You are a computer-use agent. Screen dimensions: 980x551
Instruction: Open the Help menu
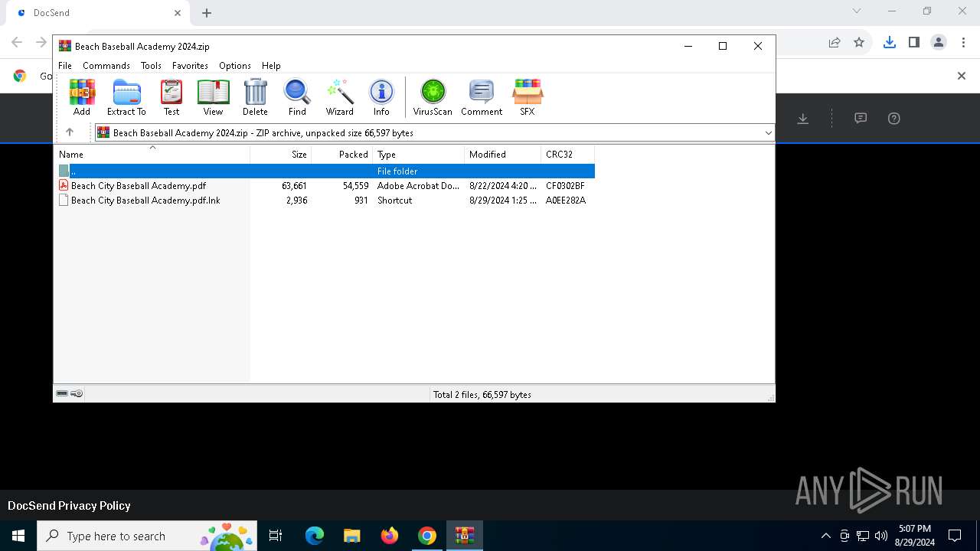[271, 66]
